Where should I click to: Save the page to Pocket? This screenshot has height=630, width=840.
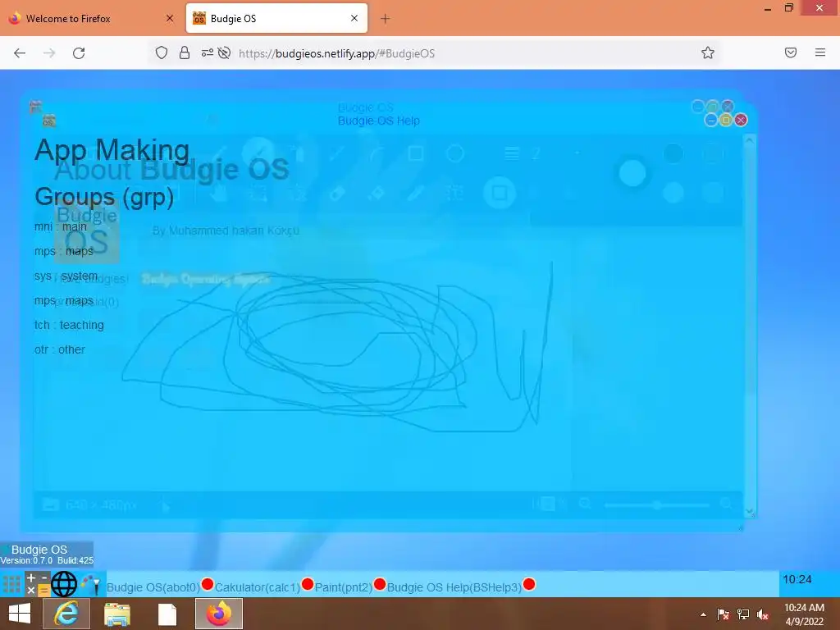[791, 52]
